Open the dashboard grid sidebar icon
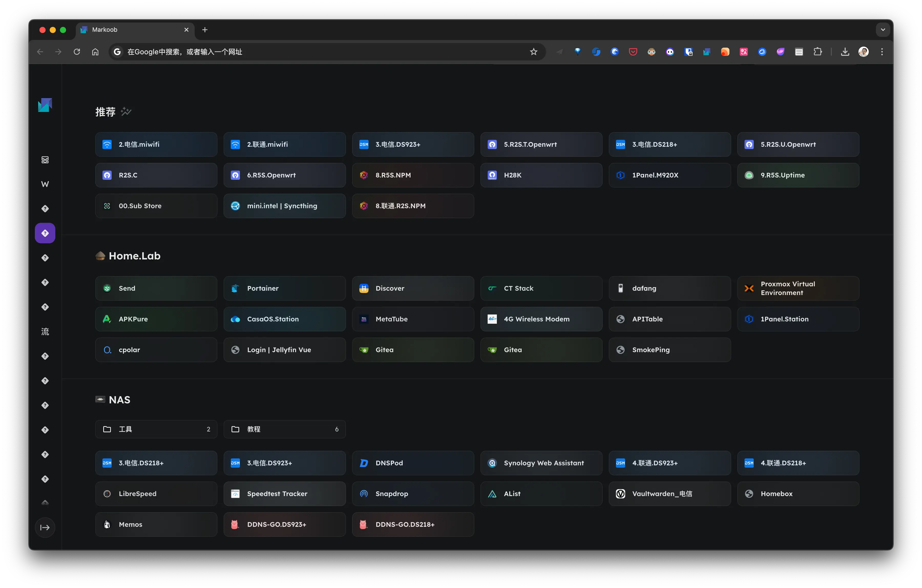The height and width of the screenshot is (588, 922). click(x=45, y=160)
